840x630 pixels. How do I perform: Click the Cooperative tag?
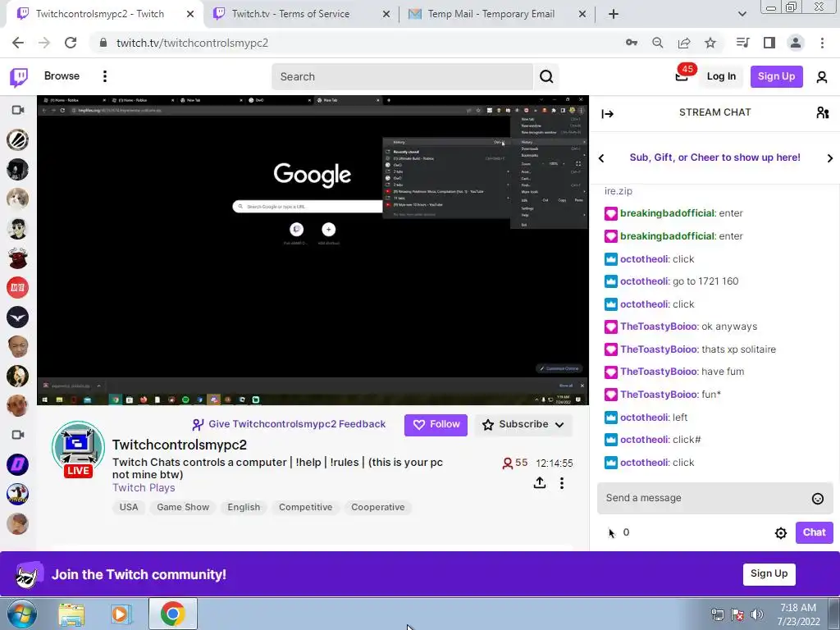coord(377,507)
